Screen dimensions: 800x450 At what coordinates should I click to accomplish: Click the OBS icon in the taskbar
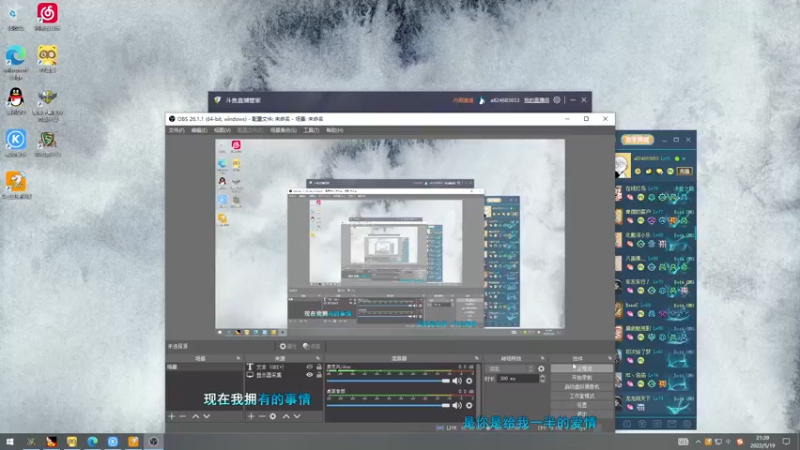(x=154, y=441)
